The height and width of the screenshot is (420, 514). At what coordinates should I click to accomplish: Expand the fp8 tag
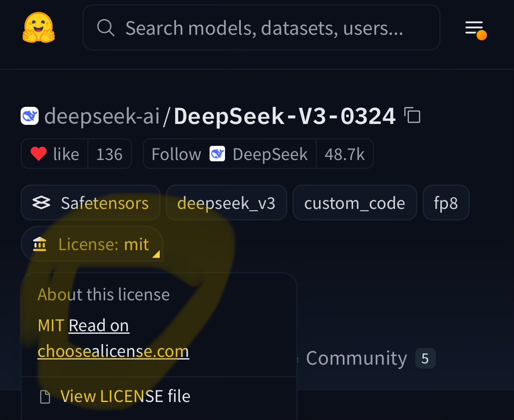[446, 202]
